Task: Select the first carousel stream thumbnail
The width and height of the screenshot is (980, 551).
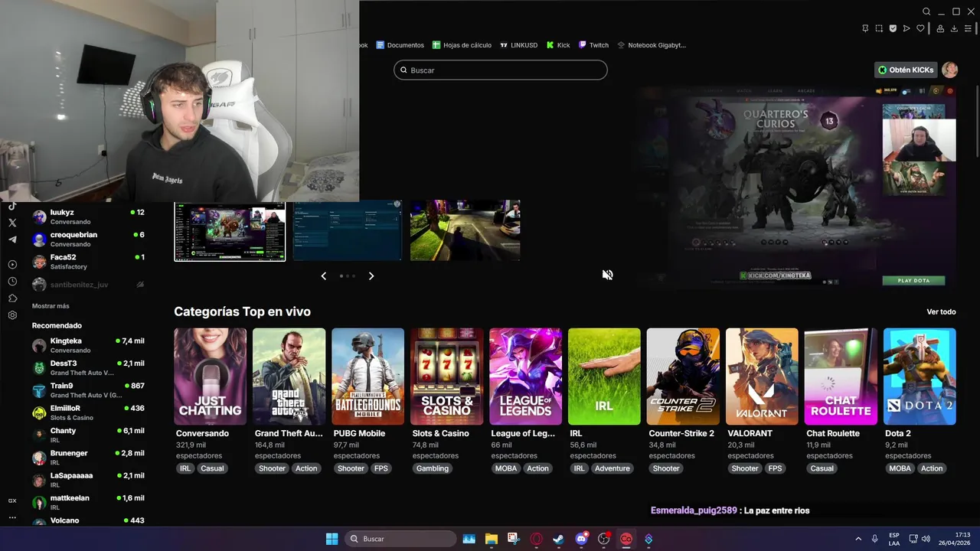Action: [x=230, y=231]
